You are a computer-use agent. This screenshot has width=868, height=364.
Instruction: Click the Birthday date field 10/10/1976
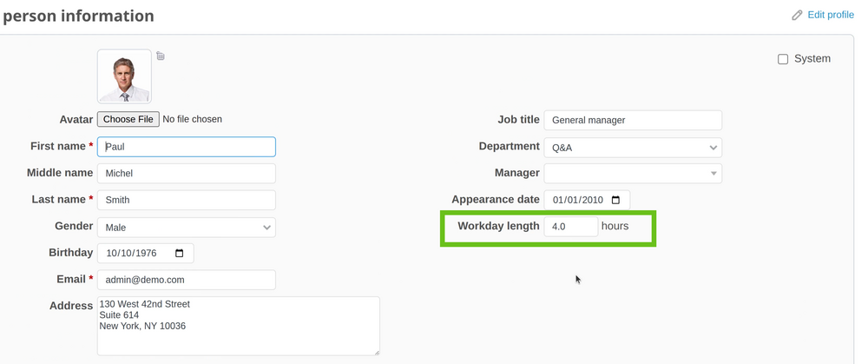point(146,253)
